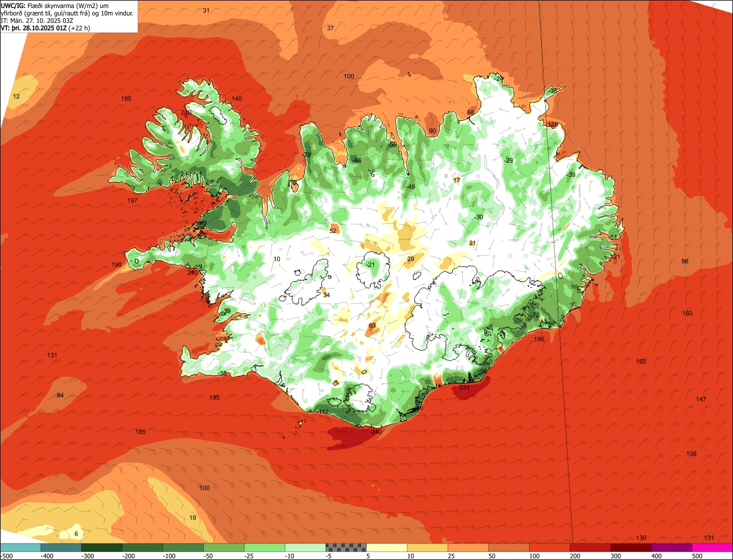Image resolution: width=733 pixels, height=560 pixels.
Task: Click the -100 to -50 green legend swatch
Action: pyautogui.click(x=183, y=547)
